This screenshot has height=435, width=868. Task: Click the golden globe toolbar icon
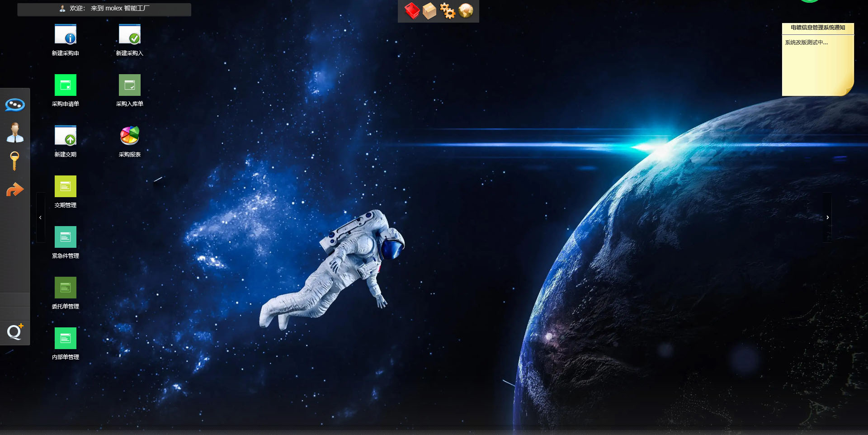coord(466,11)
